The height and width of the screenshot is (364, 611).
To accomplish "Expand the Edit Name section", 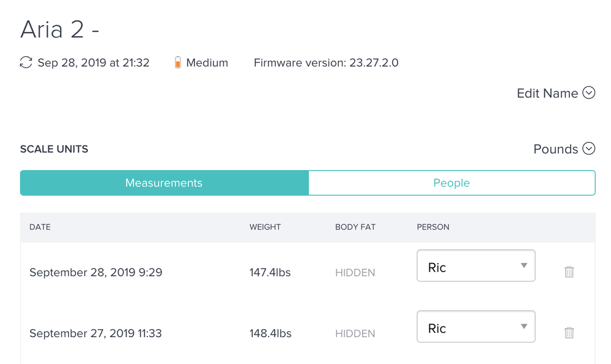I will click(x=547, y=93).
